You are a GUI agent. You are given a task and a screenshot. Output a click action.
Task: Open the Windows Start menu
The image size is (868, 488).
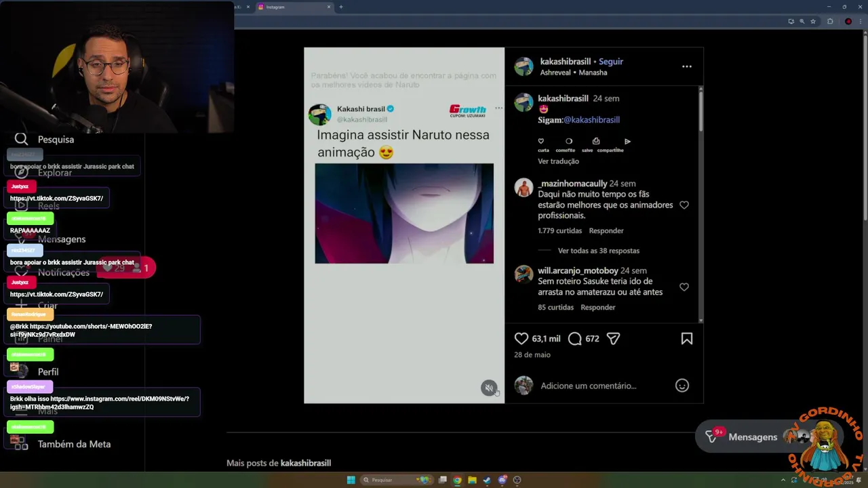tap(351, 480)
